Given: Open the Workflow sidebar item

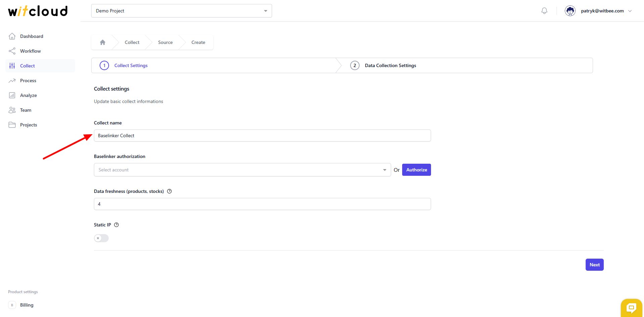Looking at the screenshot, I should coord(30,51).
